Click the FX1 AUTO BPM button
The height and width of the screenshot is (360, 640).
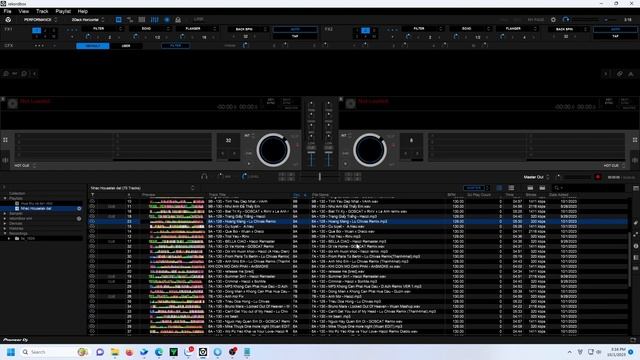coord(295,29)
